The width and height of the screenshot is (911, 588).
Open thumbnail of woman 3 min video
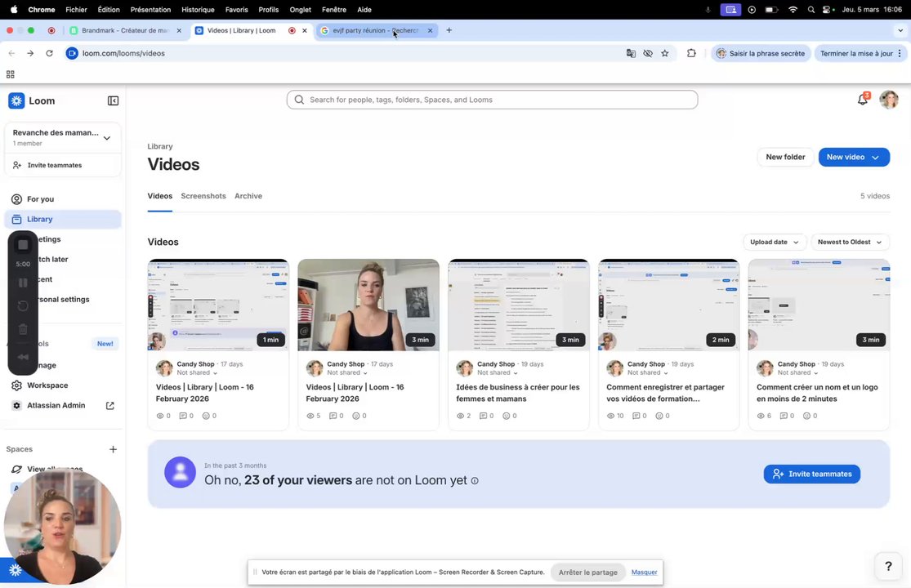pos(368,305)
